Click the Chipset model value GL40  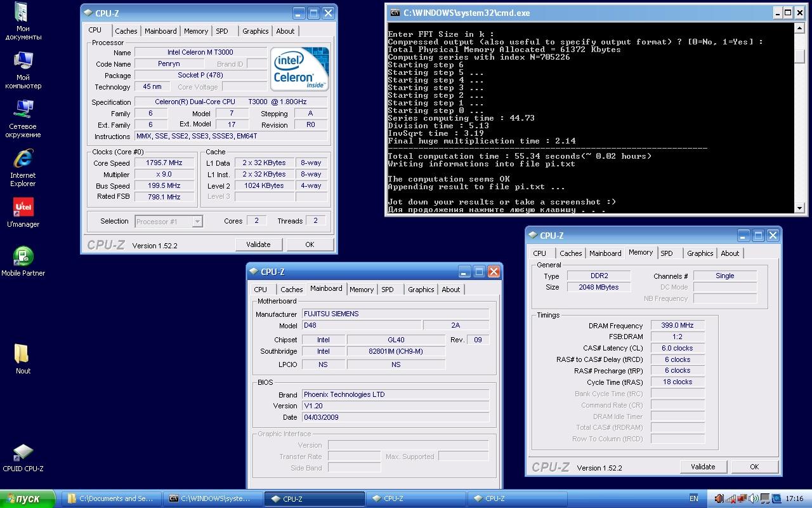tap(396, 340)
